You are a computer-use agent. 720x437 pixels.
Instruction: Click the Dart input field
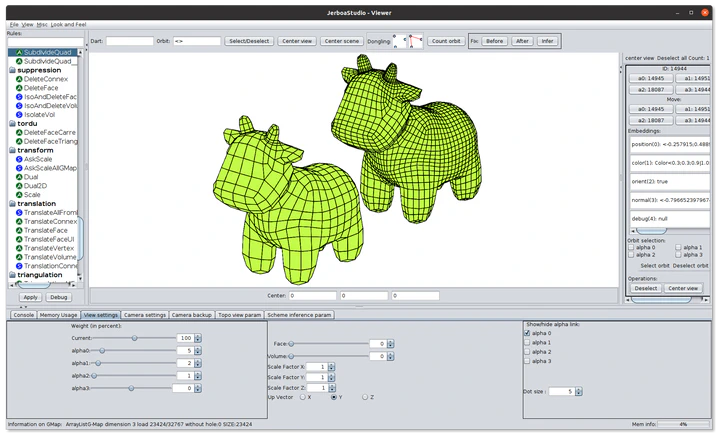tap(129, 41)
